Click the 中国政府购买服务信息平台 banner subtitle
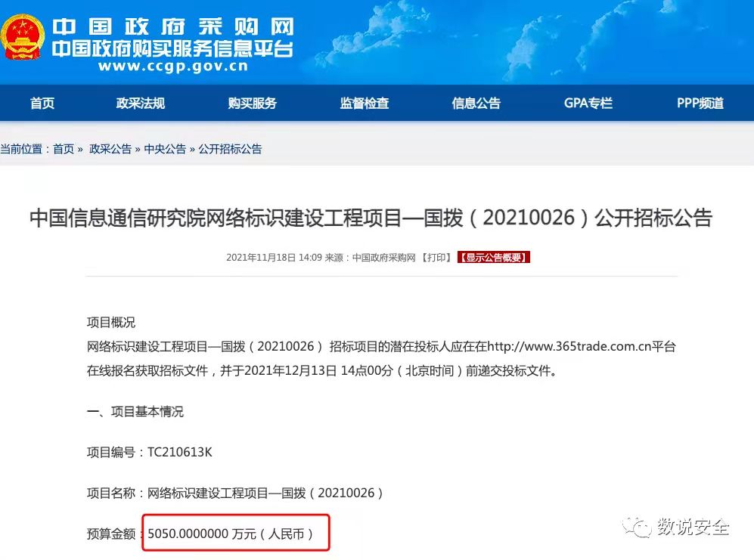 [x=172, y=48]
